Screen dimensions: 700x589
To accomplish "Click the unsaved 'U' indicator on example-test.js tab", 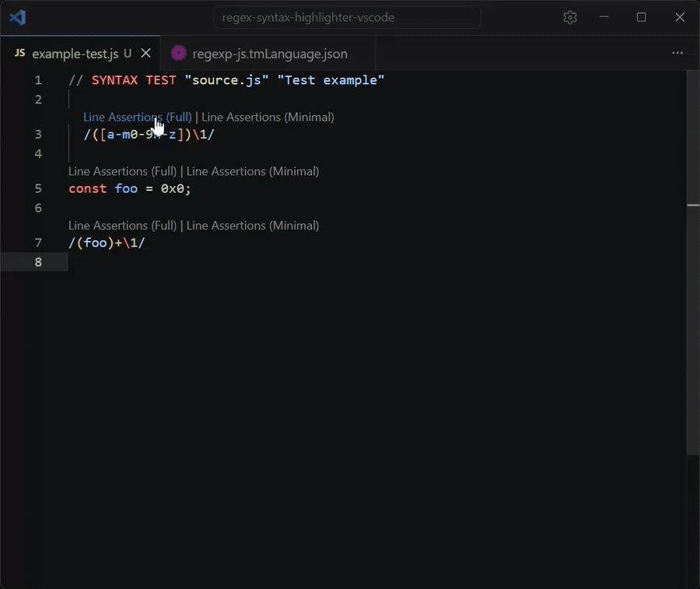I will (x=127, y=53).
